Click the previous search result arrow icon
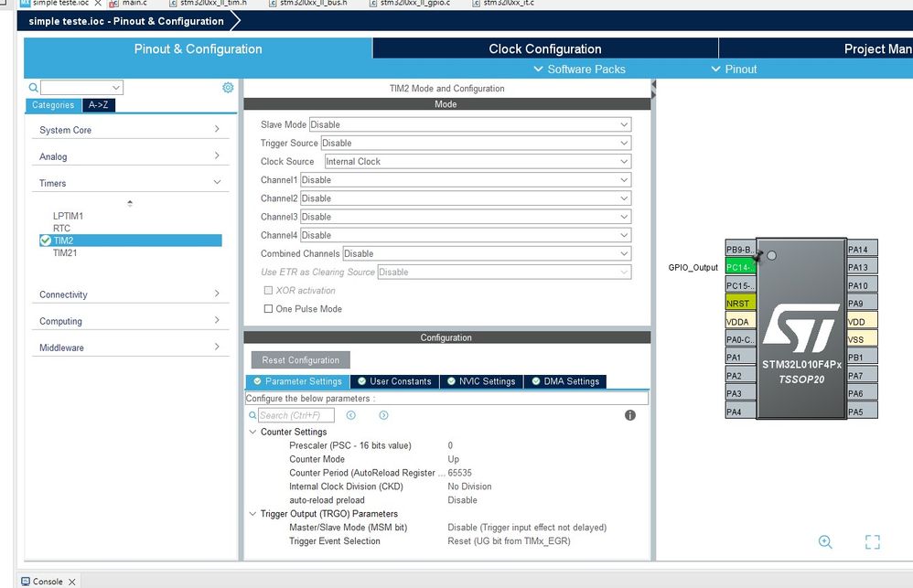 coord(351,415)
